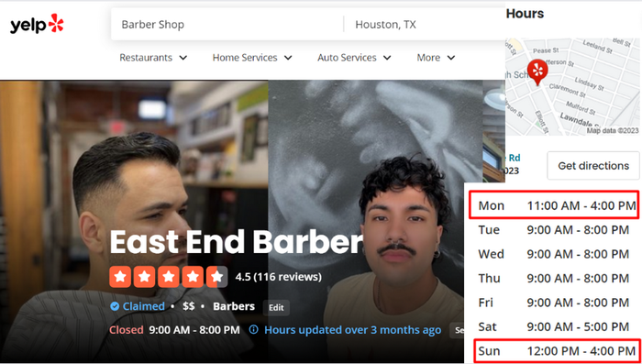Focus the Barber Shop search field

pos(227,25)
